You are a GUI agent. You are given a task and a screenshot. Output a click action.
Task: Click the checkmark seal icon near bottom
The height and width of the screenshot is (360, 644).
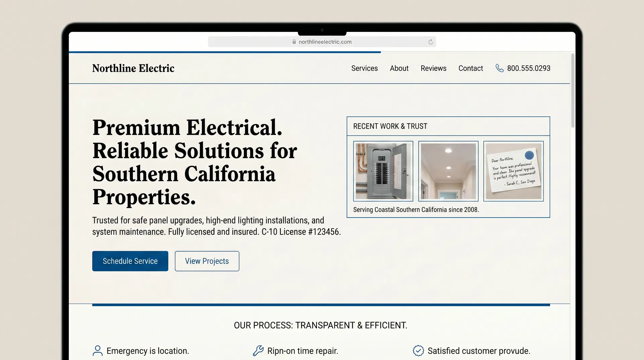[418, 351]
